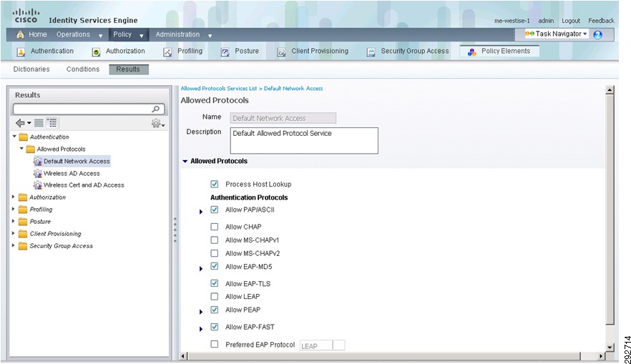Image resolution: width=631 pixels, height=364 pixels.
Task: Uncheck Allow EAP-FAST
Action: (215, 327)
